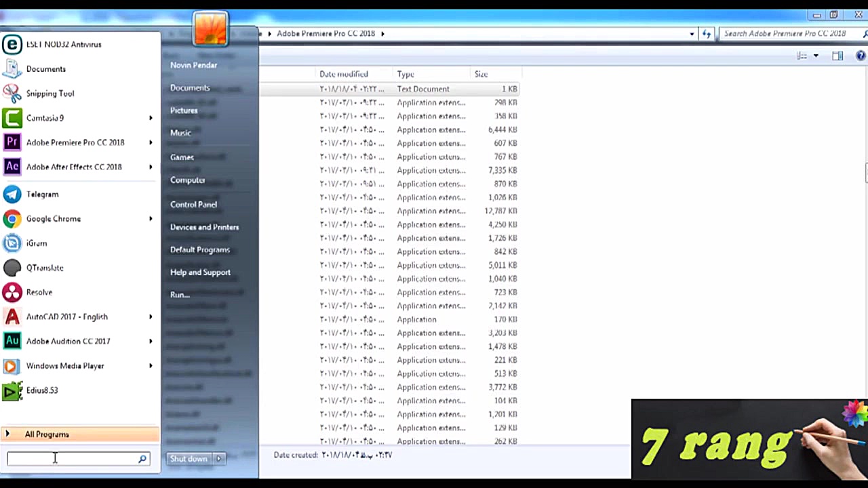Start the Snipping Tool
The width and height of the screenshot is (868, 488).
pyautogui.click(x=50, y=94)
